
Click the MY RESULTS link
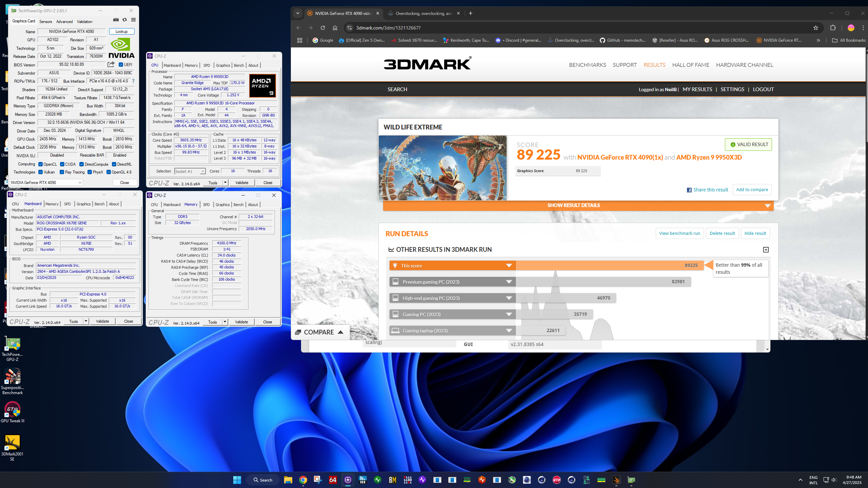pyautogui.click(x=697, y=89)
